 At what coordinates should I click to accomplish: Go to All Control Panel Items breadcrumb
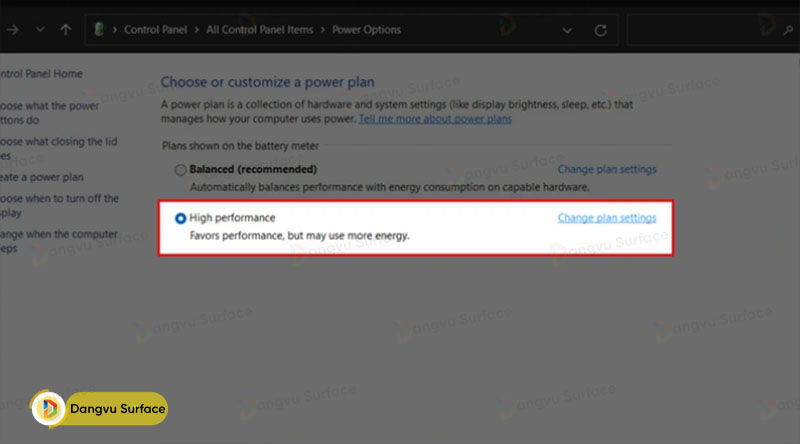pos(261,30)
